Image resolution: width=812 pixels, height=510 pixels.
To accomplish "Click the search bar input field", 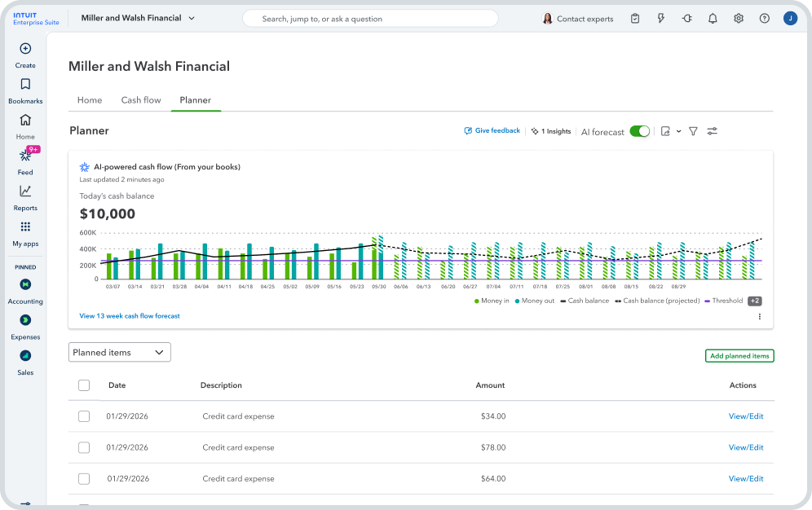I will coord(371,19).
